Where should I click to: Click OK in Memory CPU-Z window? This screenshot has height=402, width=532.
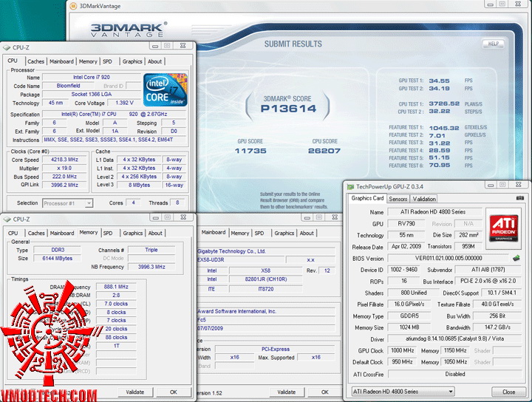pyautogui.click(x=174, y=392)
